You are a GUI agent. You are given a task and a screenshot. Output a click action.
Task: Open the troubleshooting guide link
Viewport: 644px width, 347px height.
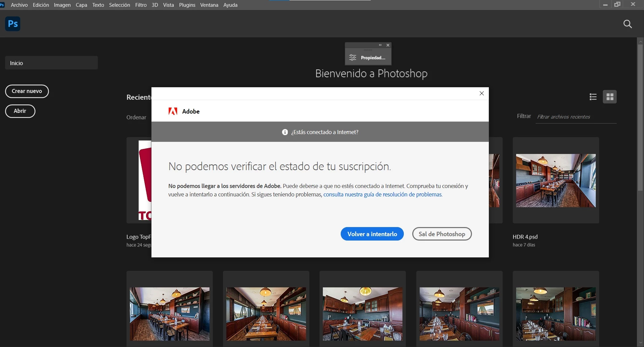pyautogui.click(x=383, y=194)
